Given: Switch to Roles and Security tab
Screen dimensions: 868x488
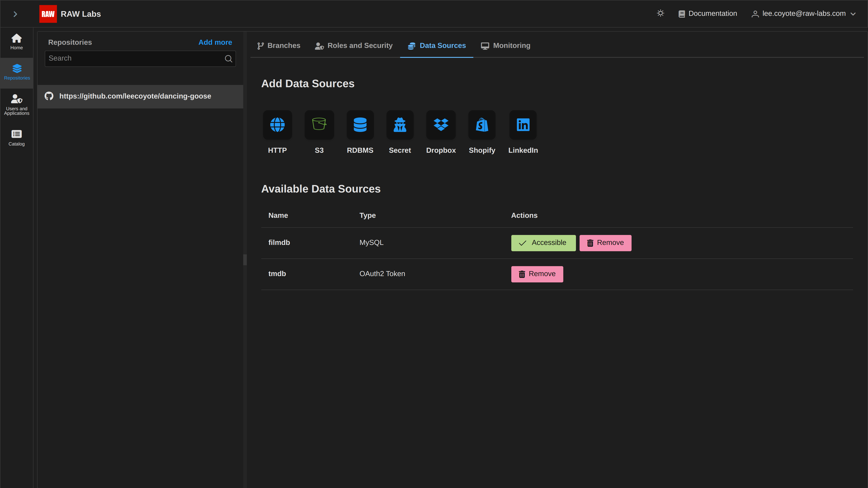Looking at the screenshot, I should [354, 46].
